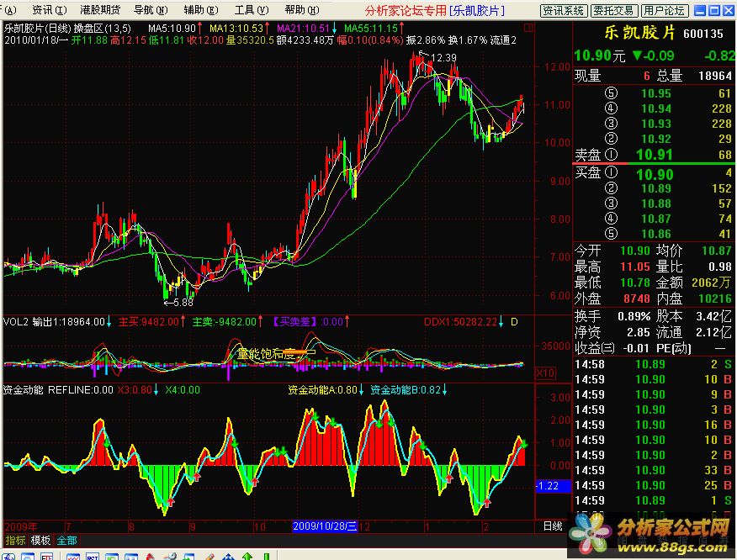
Task: Click the 主买:9482.00 label
Action: coord(151,322)
